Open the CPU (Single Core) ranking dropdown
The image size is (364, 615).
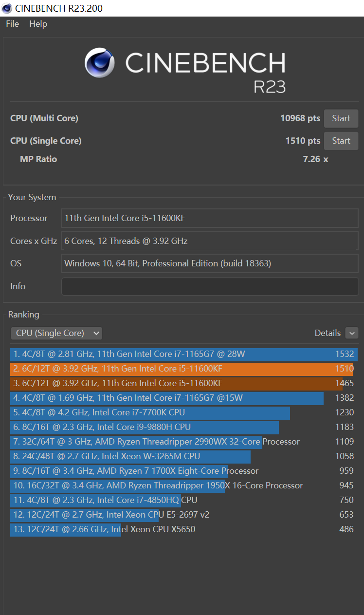[56, 333]
